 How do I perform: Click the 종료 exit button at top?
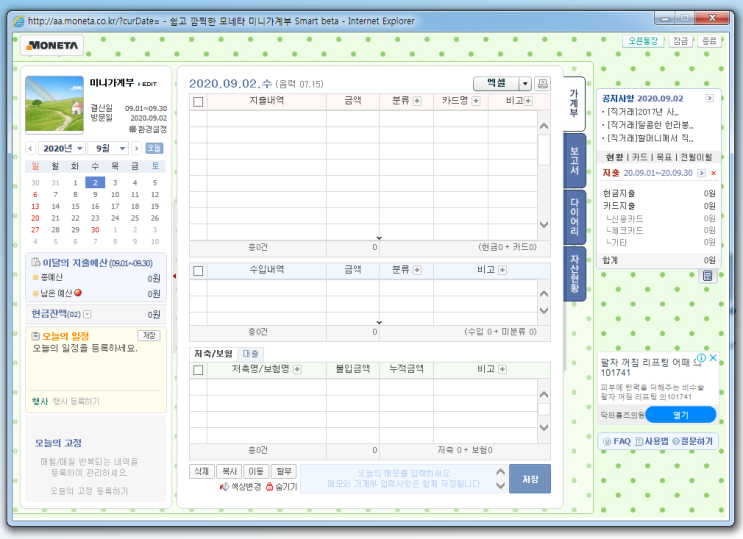point(709,41)
